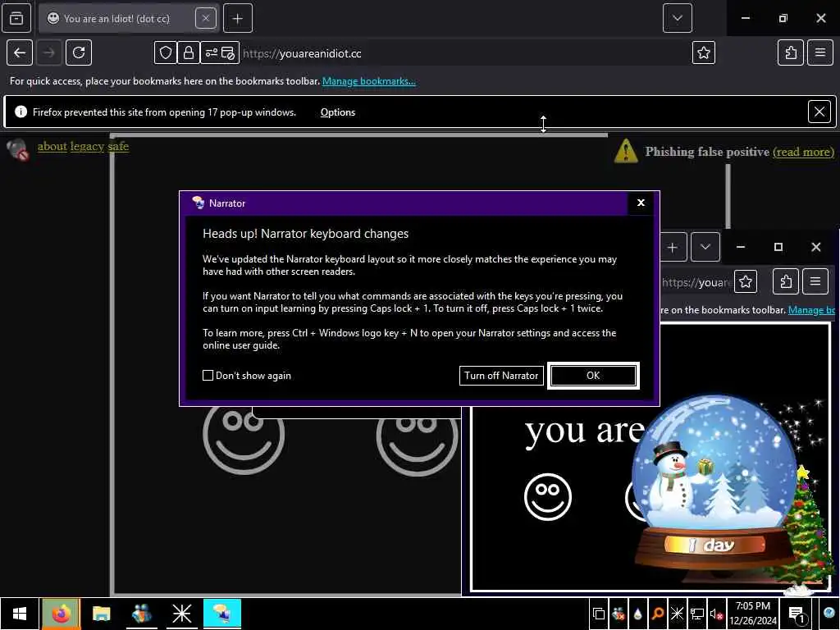840x630 pixels.
Task: Open the Extensions puzzle icon in main window
Action: coord(790,52)
